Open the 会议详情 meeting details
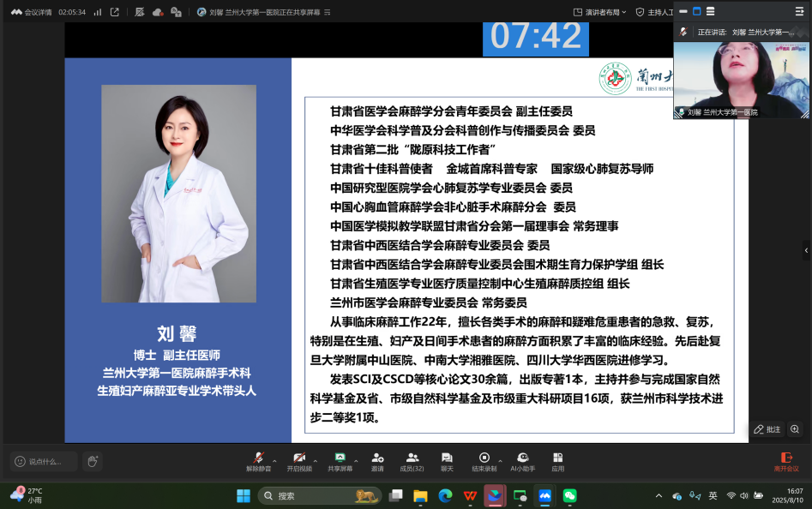 (x=32, y=12)
